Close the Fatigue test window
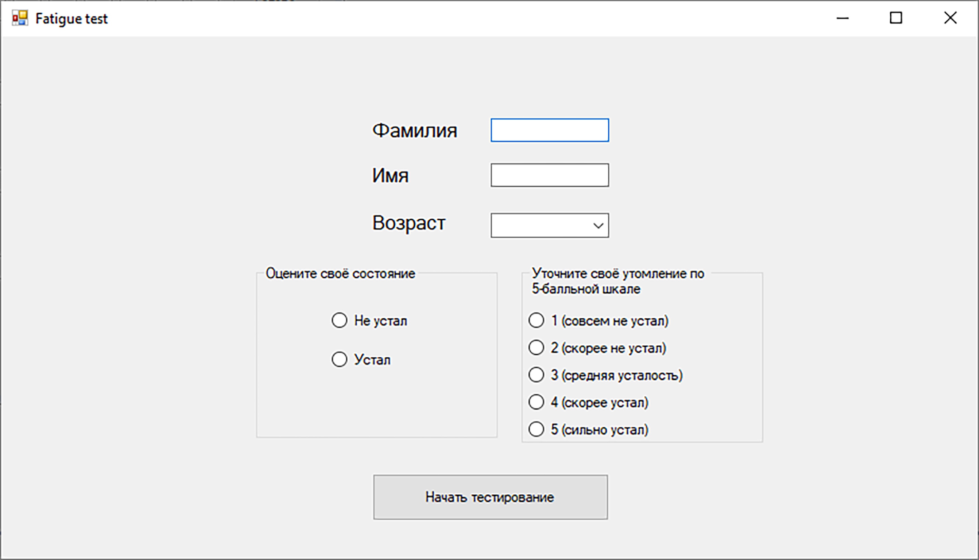The width and height of the screenshot is (979, 560). click(950, 18)
